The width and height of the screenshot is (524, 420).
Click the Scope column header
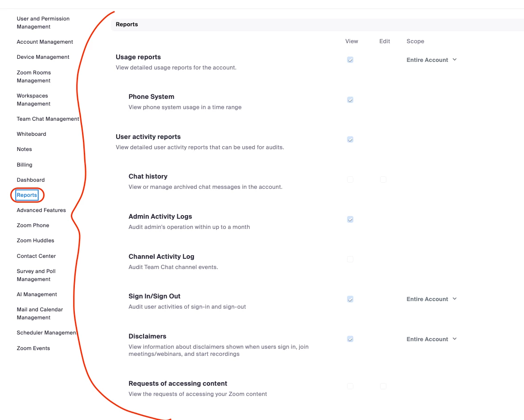coord(415,41)
